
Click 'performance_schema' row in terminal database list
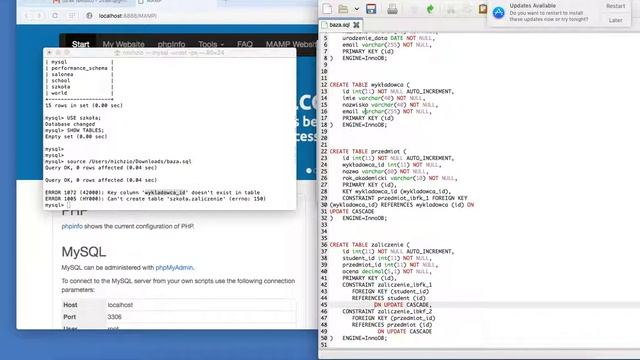tap(79, 68)
